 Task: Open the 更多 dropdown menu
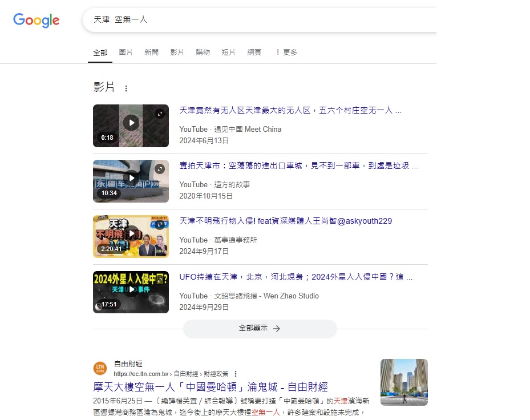[286, 52]
